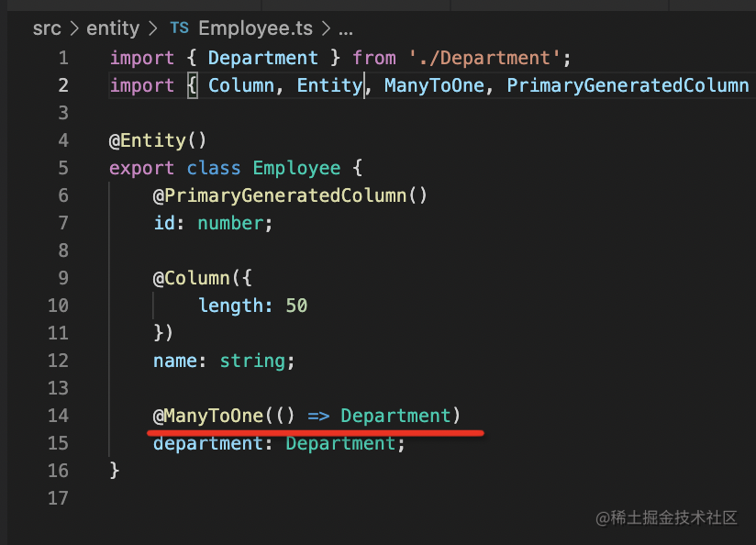Click line number 14 in gutter
Image resolution: width=756 pixels, height=545 pixels.
click(x=58, y=416)
